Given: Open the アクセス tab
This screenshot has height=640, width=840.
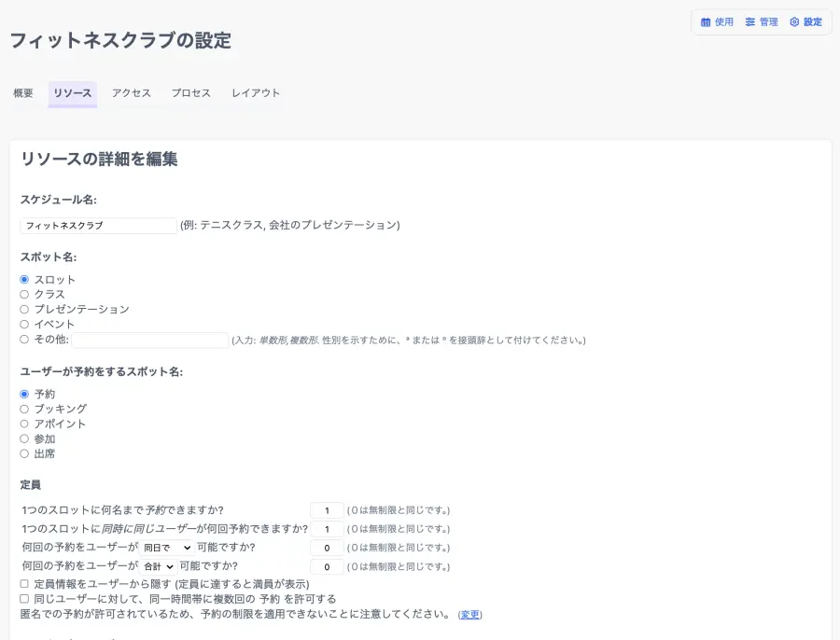Looking at the screenshot, I should coord(132,93).
